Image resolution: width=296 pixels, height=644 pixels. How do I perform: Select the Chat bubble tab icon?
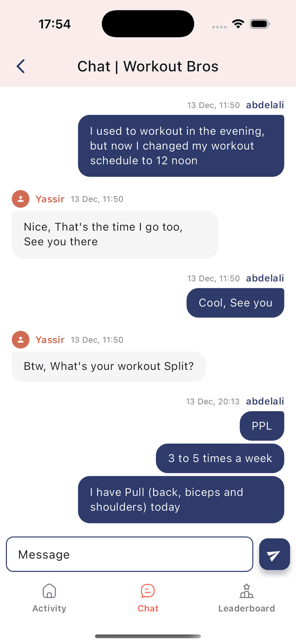coord(148,591)
